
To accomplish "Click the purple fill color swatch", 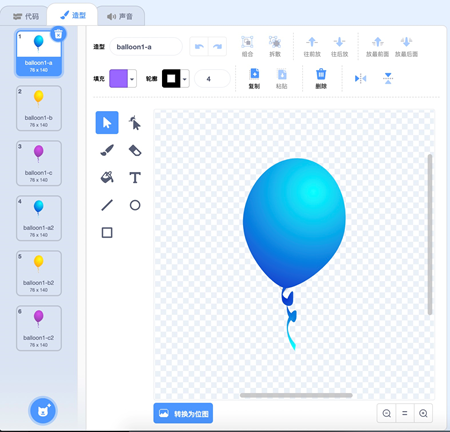I will (x=119, y=79).
